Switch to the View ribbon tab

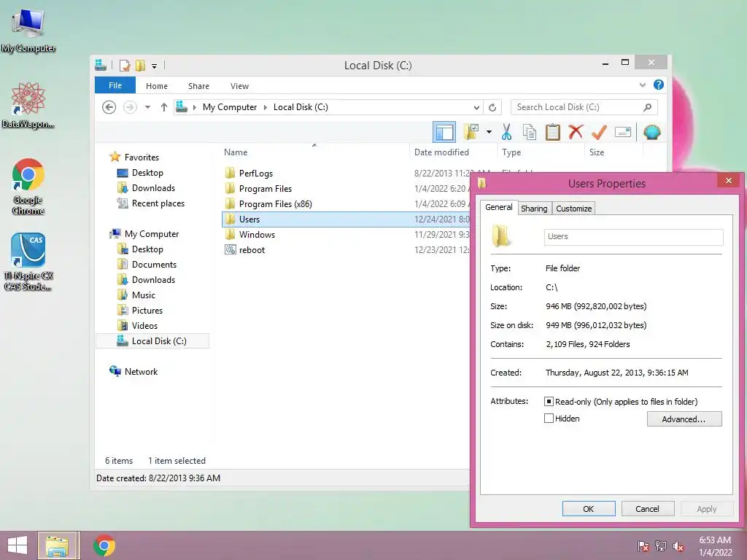coord(239,86)
